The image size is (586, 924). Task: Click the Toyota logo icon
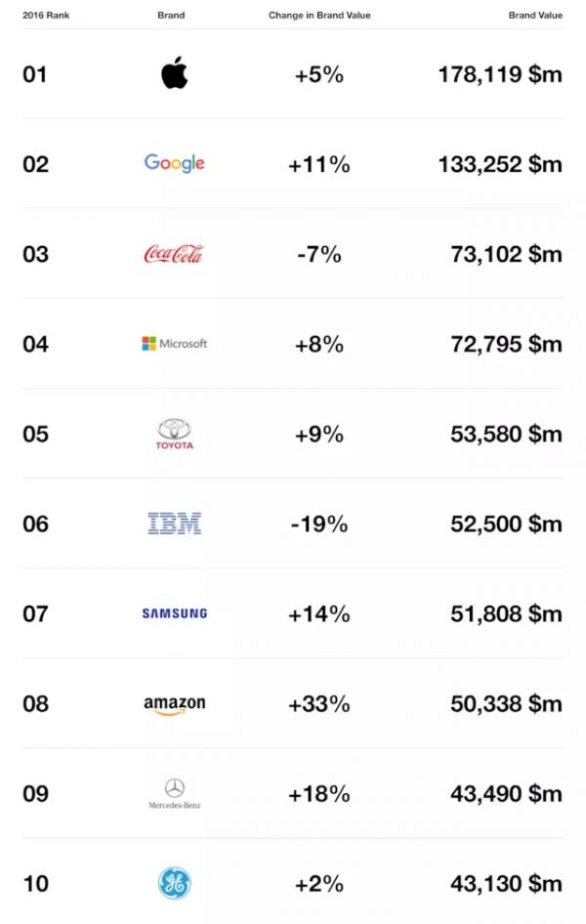tap(175, 434)
